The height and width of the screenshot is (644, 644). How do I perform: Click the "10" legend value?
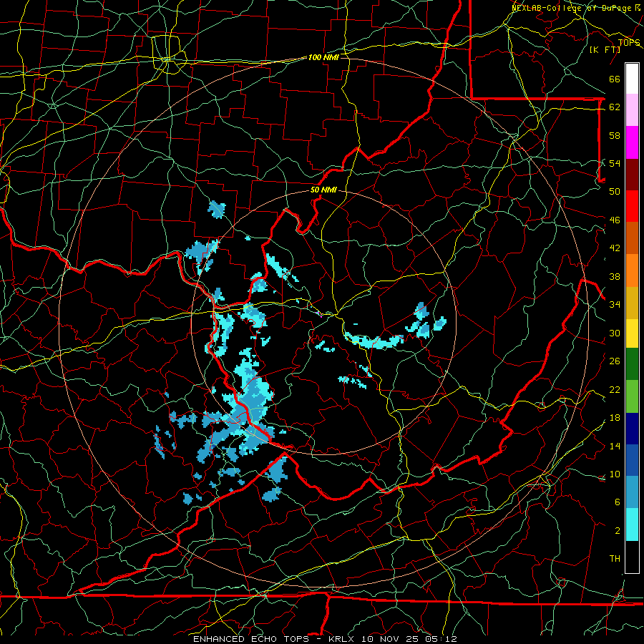pos(615,474)
